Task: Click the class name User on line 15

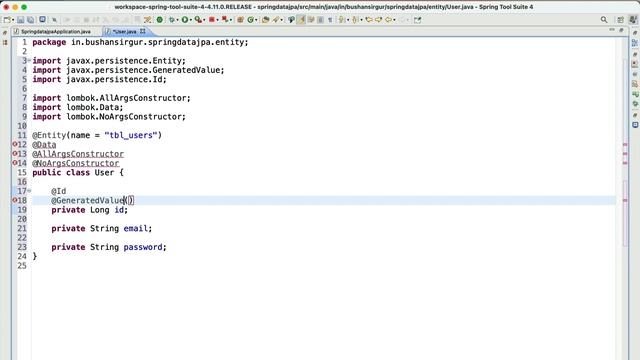Action: point(104,173)
